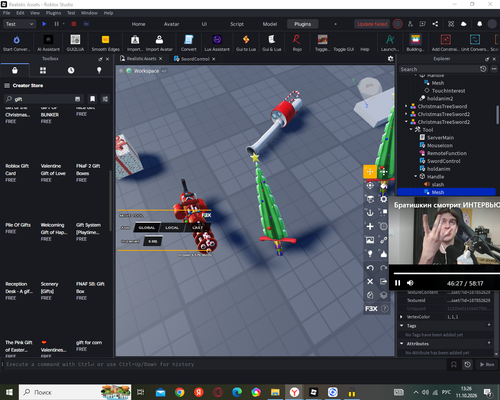Click the Run button in command bar
Screen dimensions: 500x400
[x=487, y=364]
